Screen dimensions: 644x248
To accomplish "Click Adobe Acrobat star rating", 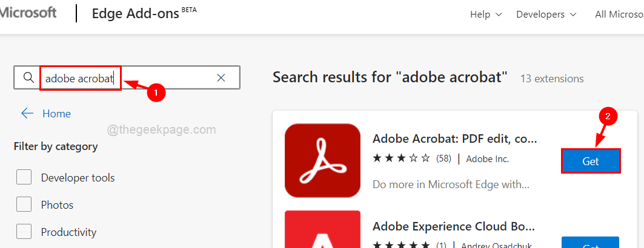I will tap(401, 159).
